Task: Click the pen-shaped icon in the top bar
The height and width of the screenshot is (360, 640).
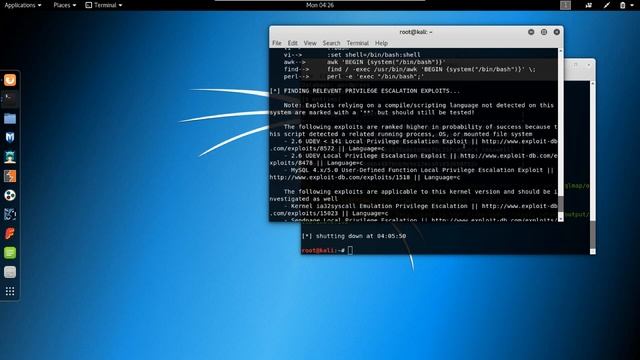Action: pyautogui.click(x=607, y=5)
